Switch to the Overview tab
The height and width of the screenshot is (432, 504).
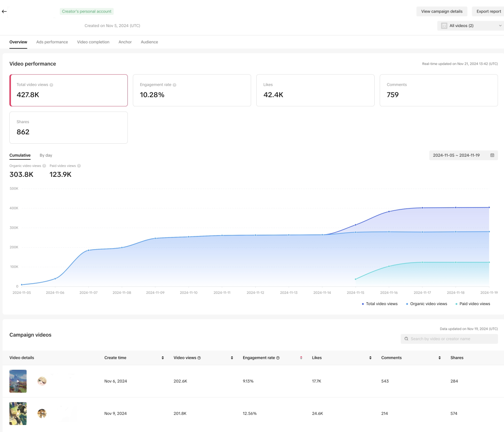(18, 42)
